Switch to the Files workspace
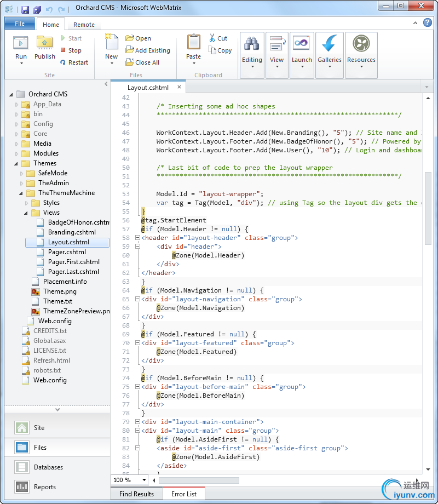Image resolution: width=438 pixels, height=504 pixels. [x=57, y=448]
